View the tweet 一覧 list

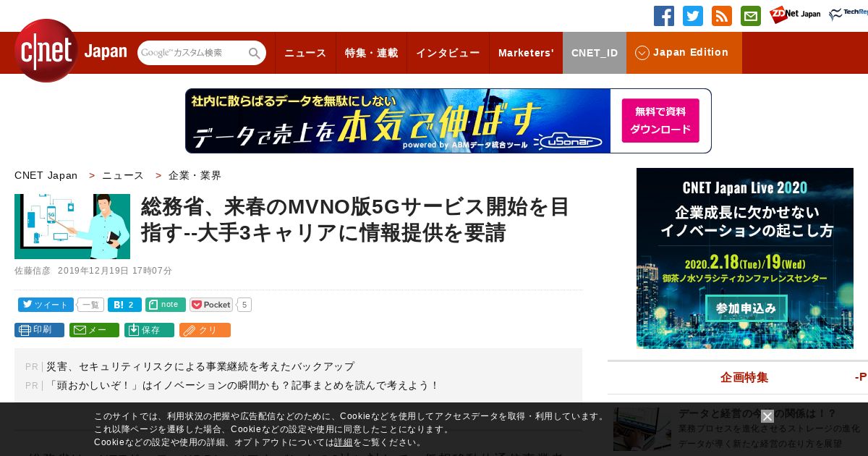90,305
